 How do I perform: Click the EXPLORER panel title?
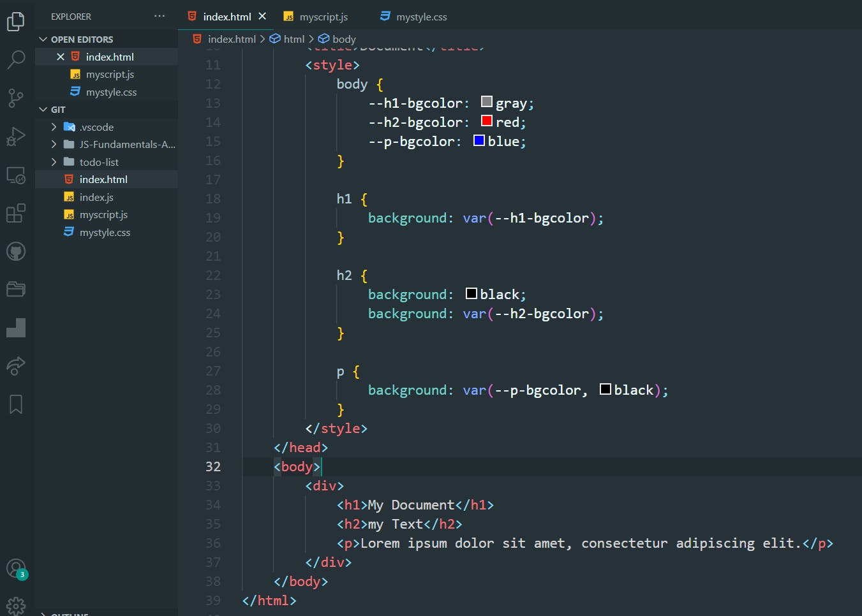pos(71,17)
